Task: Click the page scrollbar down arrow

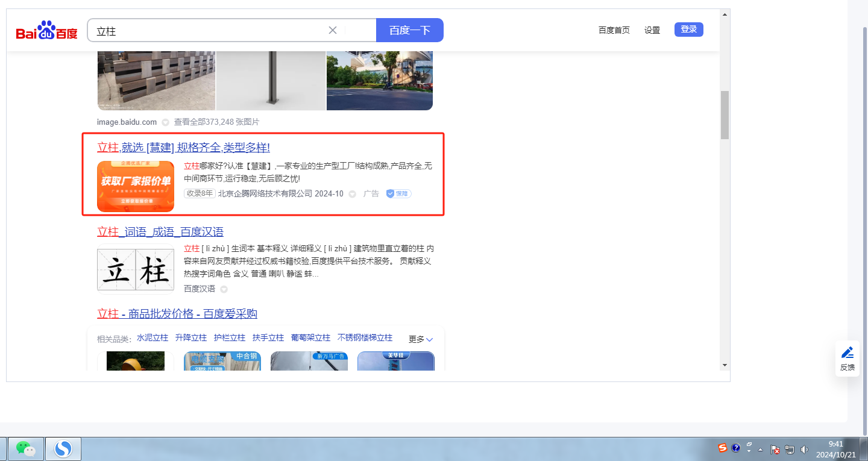Action: pyautogui.click(x=725, y=365)
